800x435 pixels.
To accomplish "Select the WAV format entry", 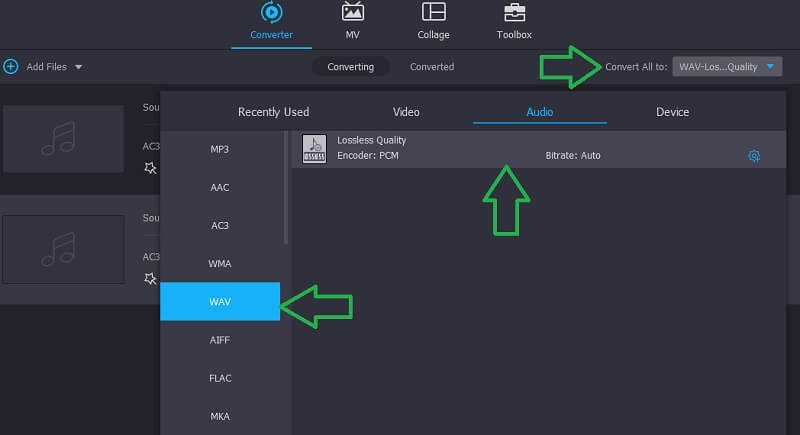I will 219,302.
